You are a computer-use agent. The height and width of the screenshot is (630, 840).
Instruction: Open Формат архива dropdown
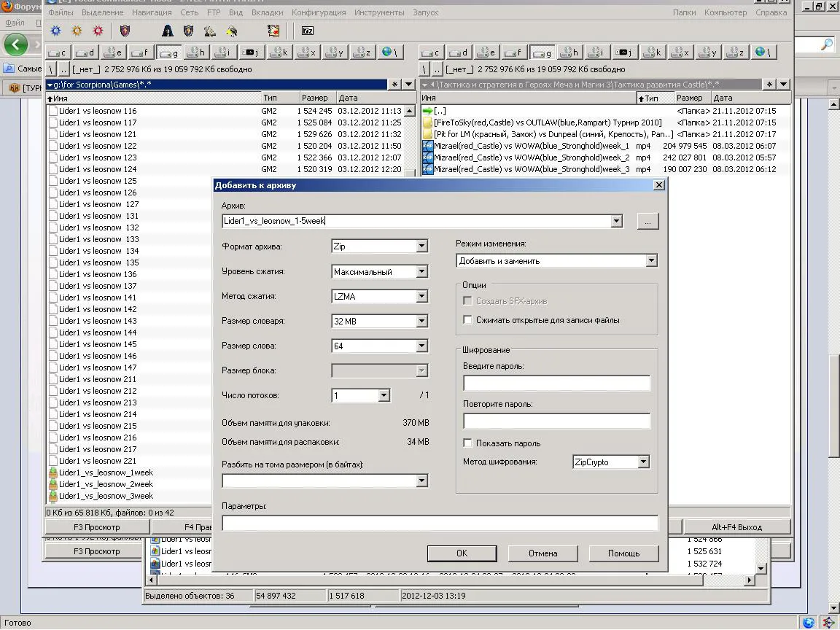tap(421, 246)
